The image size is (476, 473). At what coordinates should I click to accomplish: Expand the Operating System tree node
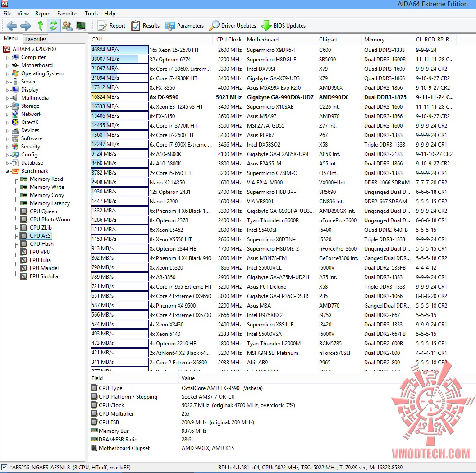(7, 74)
